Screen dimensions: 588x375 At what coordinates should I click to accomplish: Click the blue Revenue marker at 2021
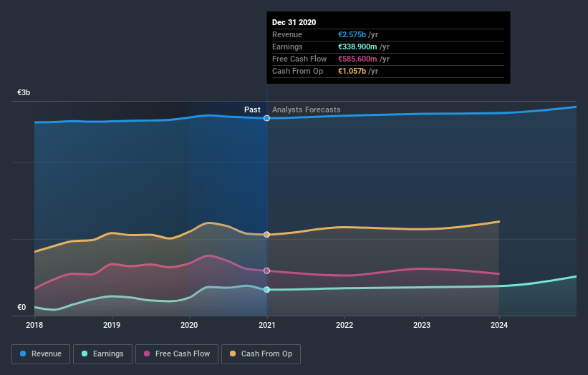click(x=266, y=118)
